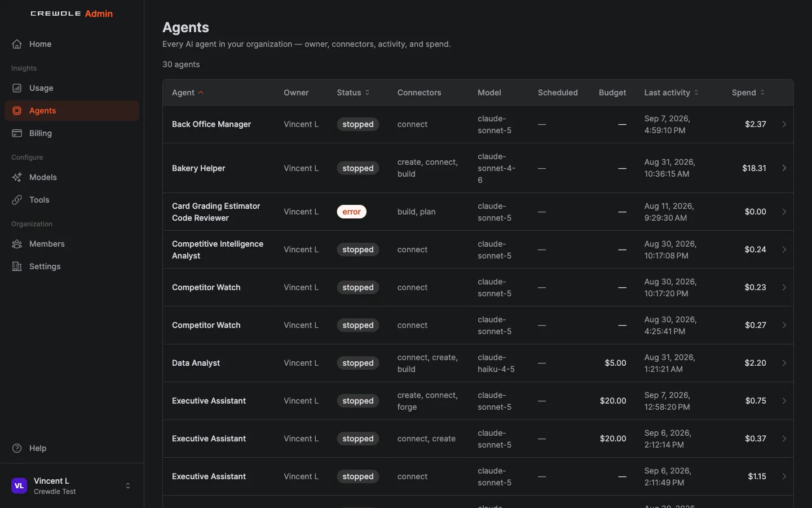Click the Usage chart icon
The height and width of the screenshot is (508, 812).
[x=17, y=88]
